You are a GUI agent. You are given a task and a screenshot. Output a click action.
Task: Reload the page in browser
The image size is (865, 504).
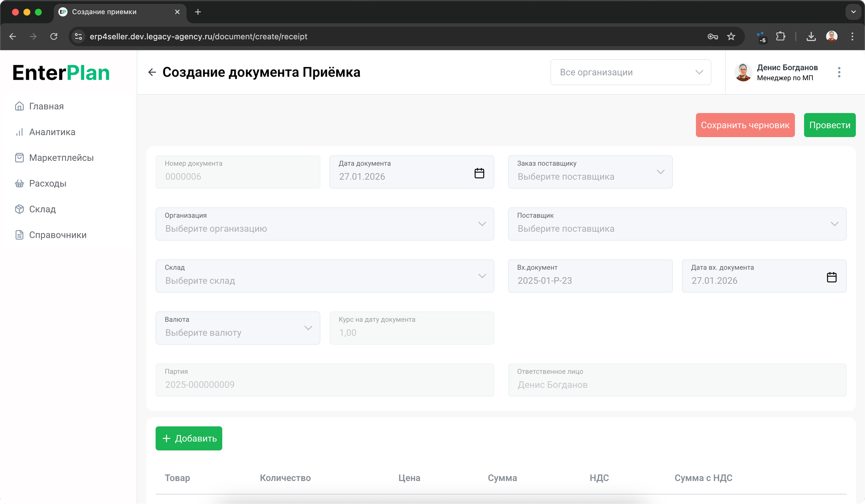coord(54,36)
